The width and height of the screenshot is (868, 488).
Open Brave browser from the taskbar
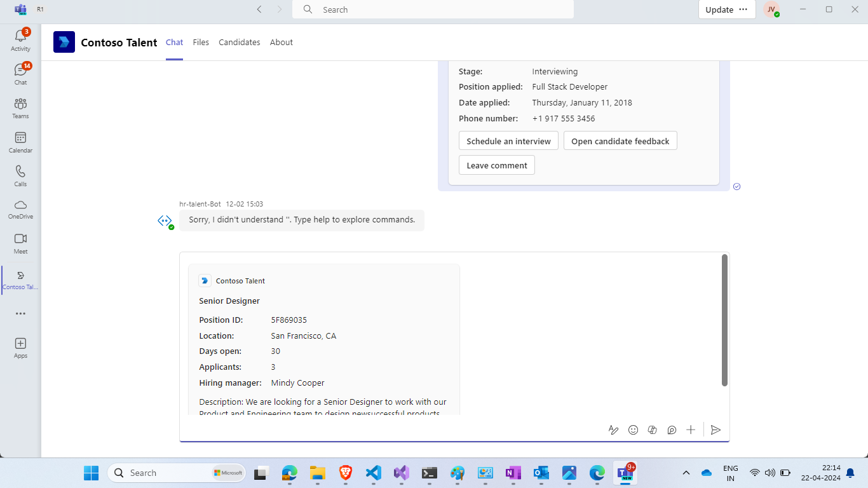[346, 473]
